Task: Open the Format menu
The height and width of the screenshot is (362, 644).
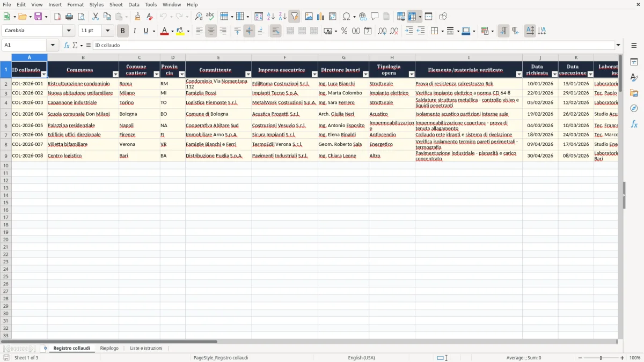Action: pyautogui.click(x=75, y=4)
